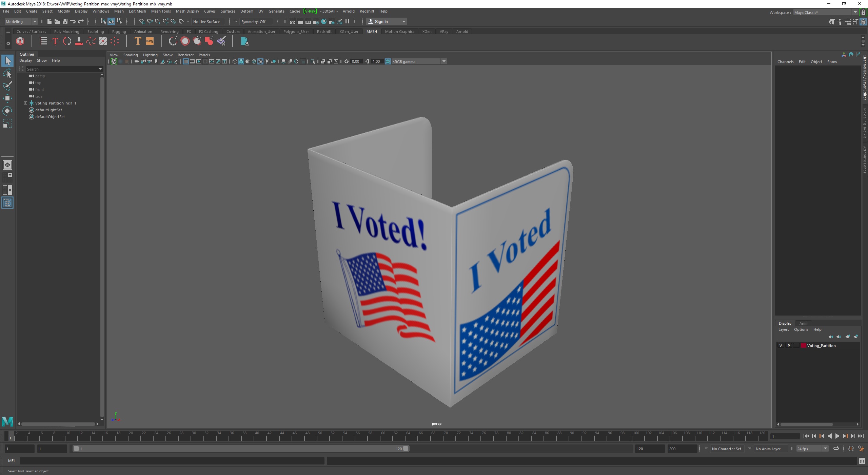
Task: Toggle viewport grid display
Action: [x=185, y=61]
